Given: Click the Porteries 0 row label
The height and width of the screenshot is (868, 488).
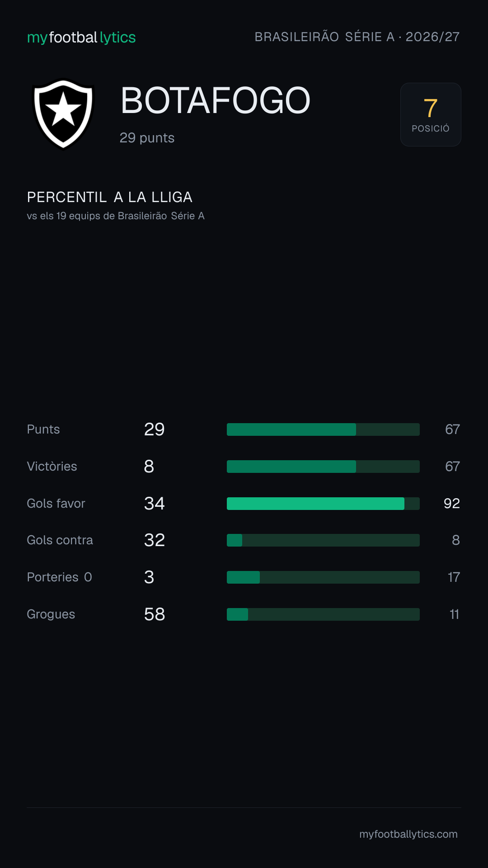Looking at the screenshot, I should click(x=60, y=577).
